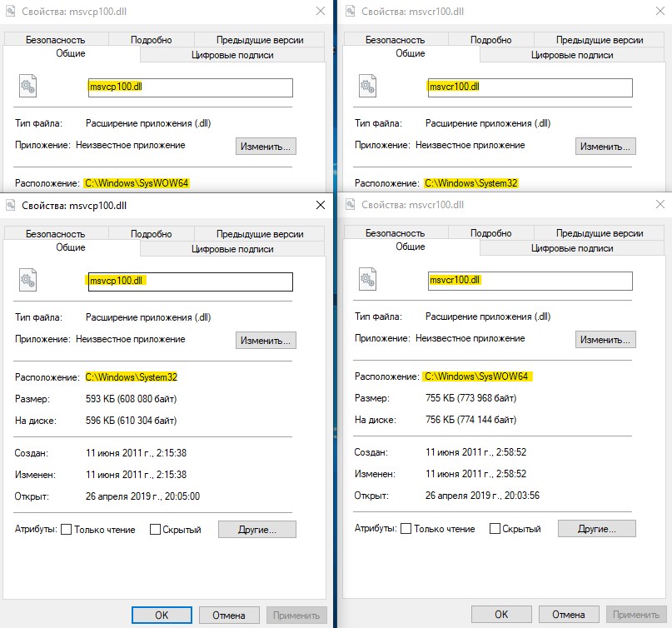This screenshot has width=672, height=628.
Task: Click gear file icon in msvcr100.dll SysWOW64 window
Action: click(x=367, y=279)
